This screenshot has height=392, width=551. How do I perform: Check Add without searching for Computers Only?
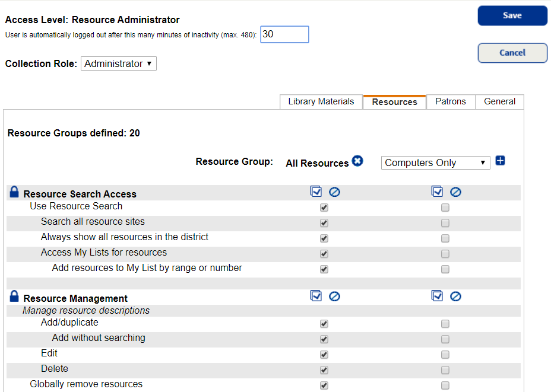tap(445, 339)
